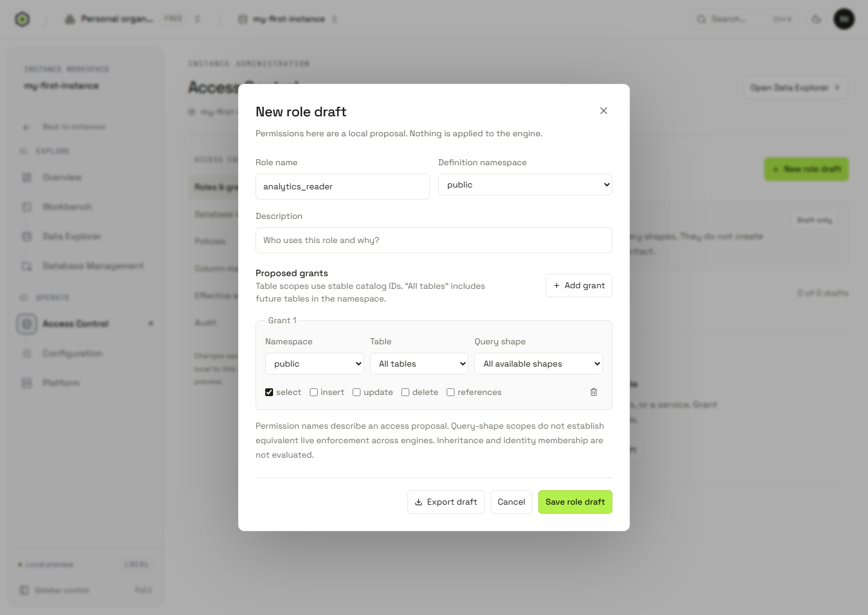Viewport: 868px width, 615px height.
Task: Open Platform in the sidebar
Action: tap(85, 383)
